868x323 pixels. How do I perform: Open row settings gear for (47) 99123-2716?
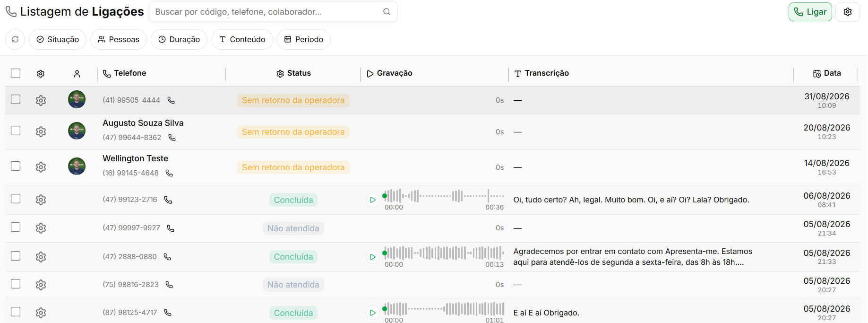click(x=41, y=200)
